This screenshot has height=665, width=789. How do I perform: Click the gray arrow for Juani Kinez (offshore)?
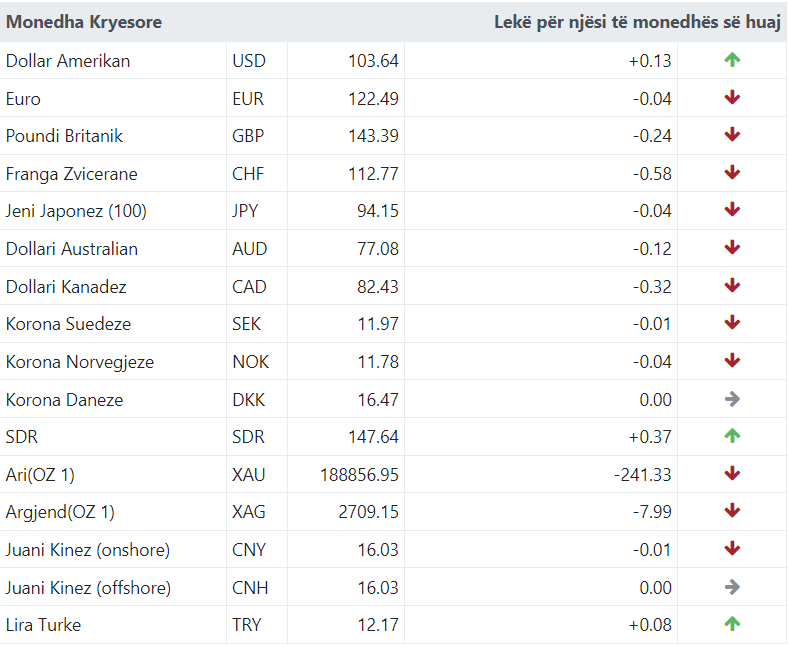coord(732,587)
